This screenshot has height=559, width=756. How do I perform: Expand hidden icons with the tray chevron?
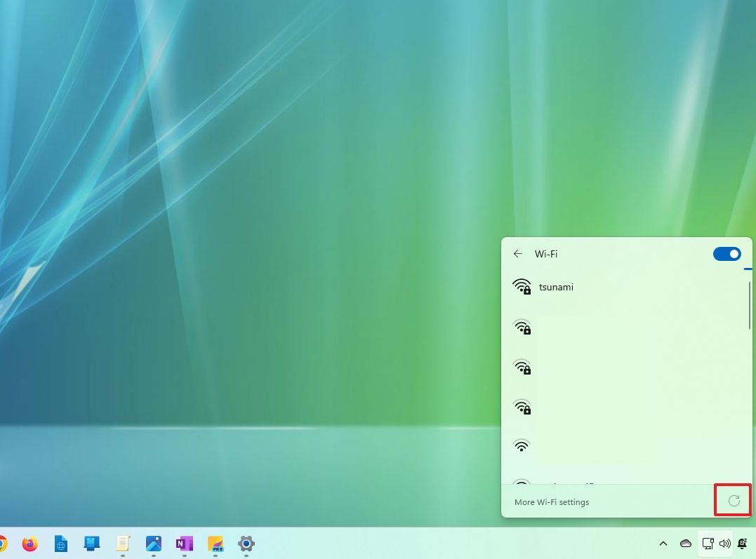(663, 544)
